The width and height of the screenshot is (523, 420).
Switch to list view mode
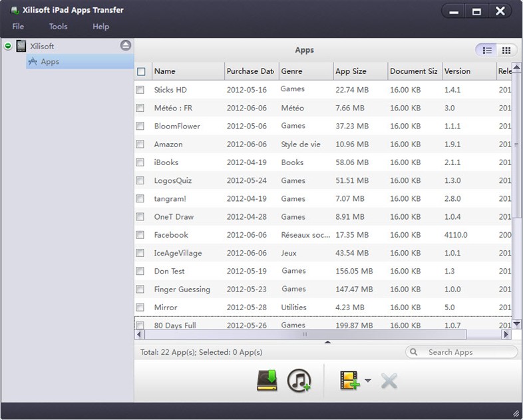487,50
